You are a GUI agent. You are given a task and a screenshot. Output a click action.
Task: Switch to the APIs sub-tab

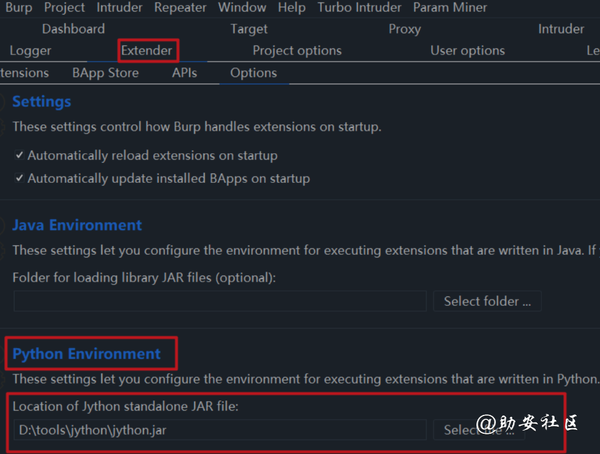pos(184,73)
